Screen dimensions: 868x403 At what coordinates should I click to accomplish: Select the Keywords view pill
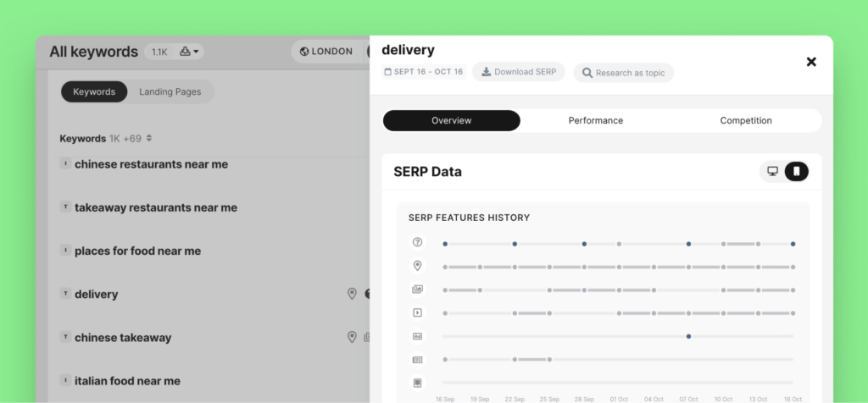94,91
